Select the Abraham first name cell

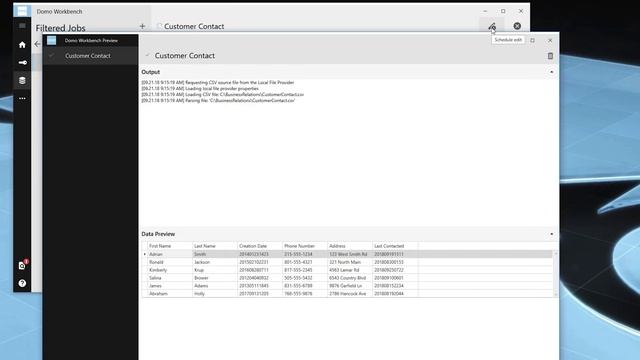[170, 293]
